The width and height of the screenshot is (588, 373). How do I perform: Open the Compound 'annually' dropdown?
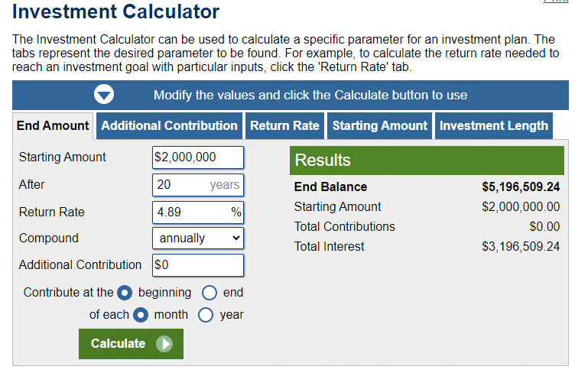[x=198, y=238]
